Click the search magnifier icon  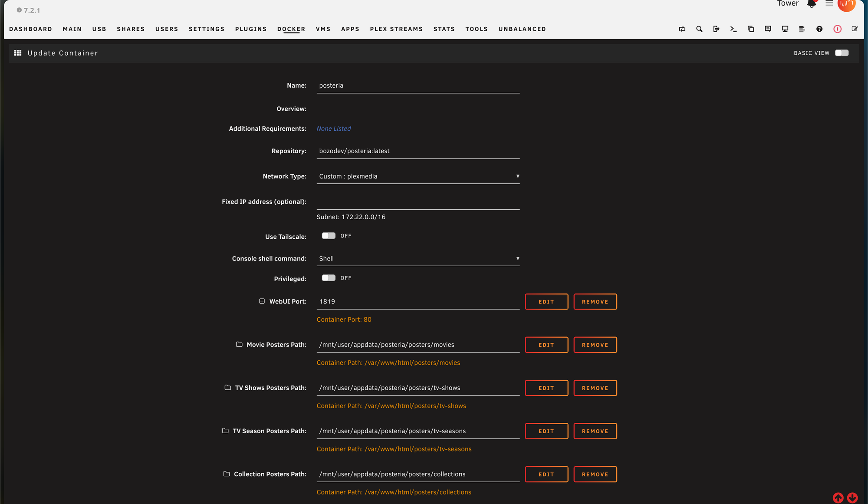(x=699, y=29)
